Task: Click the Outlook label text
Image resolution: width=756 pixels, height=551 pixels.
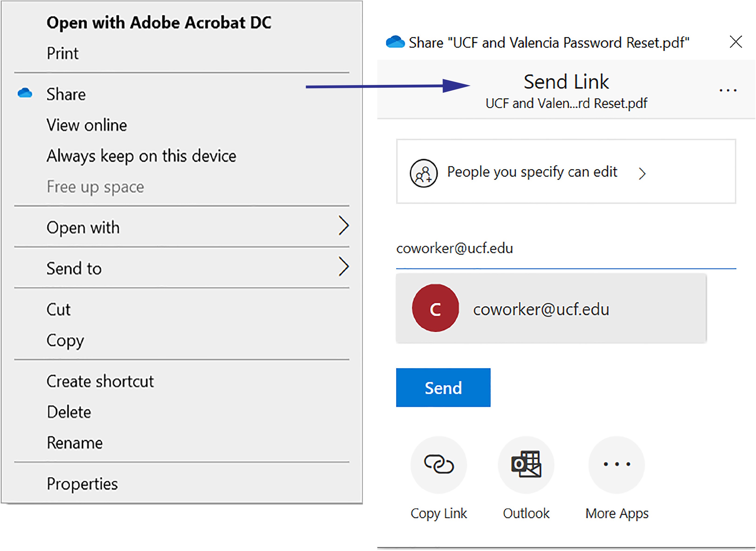Action: point(526,513)
